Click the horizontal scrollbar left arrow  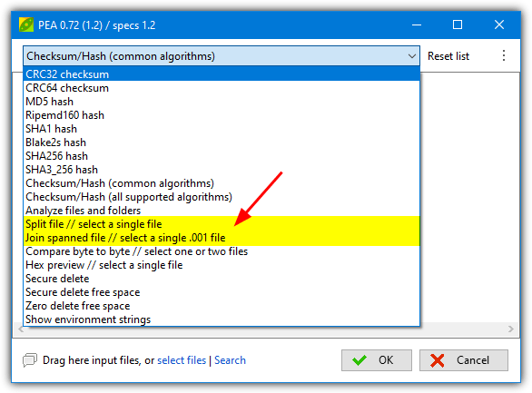(x=21, y=329)
